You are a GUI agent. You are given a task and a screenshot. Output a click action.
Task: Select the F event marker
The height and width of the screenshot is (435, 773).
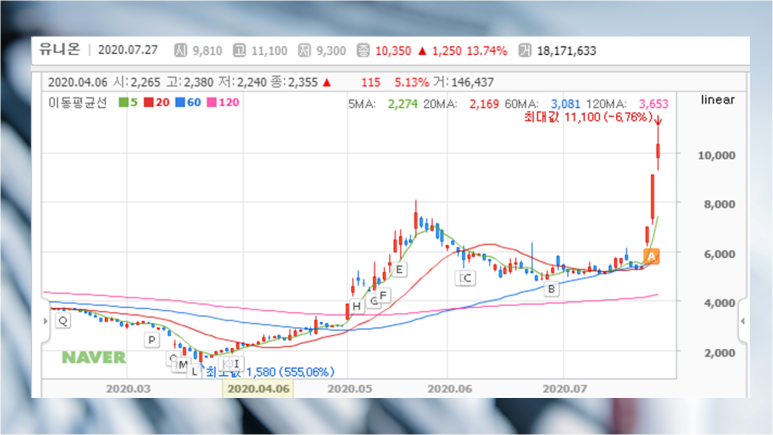[383, 295]
